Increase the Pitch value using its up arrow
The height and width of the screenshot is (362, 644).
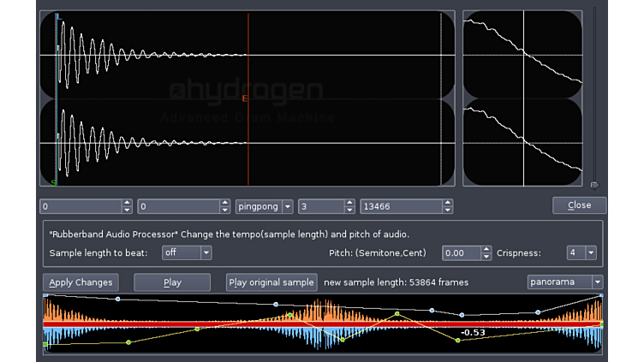[x=487, y=249]
